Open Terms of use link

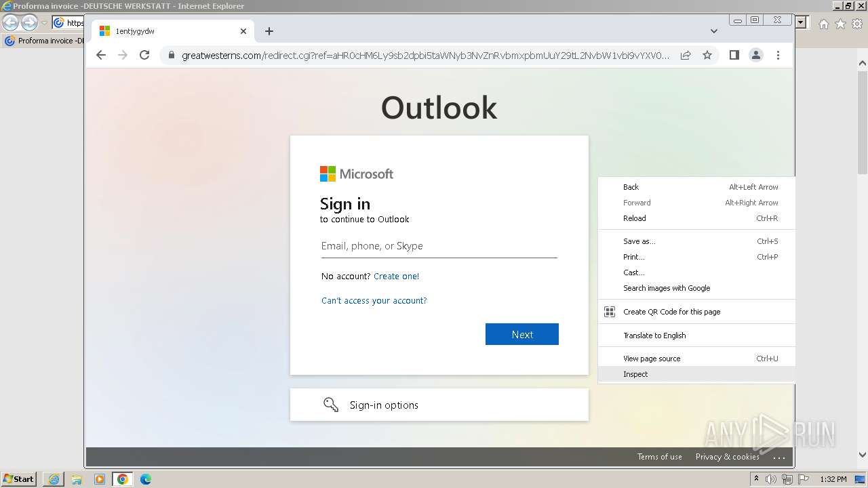click(660, 457)
